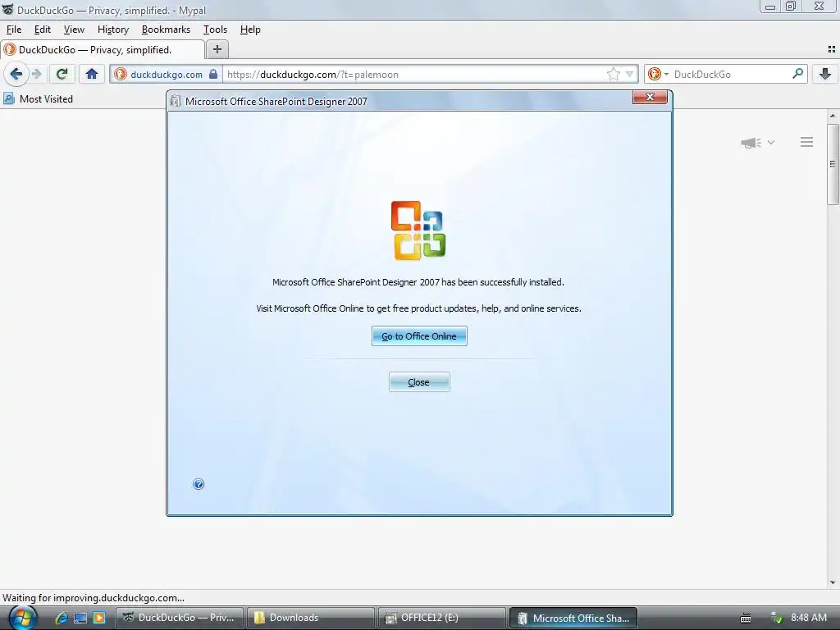Launch Windows Media Player from the quick launch
The height and width of the screenshot is (630, 840).
tap(99, 618)
